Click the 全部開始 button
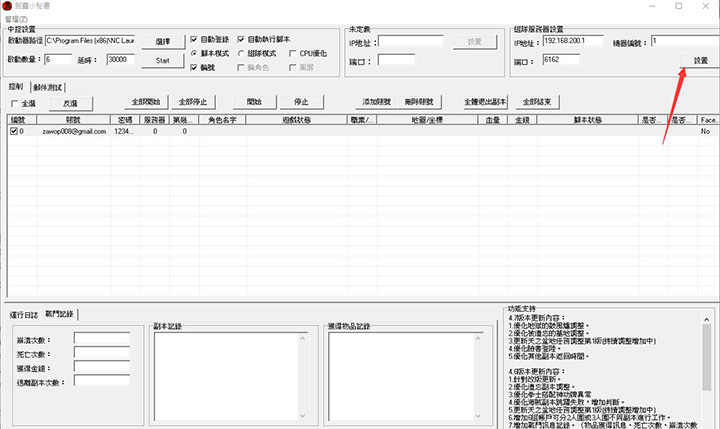 coord(146,102)
